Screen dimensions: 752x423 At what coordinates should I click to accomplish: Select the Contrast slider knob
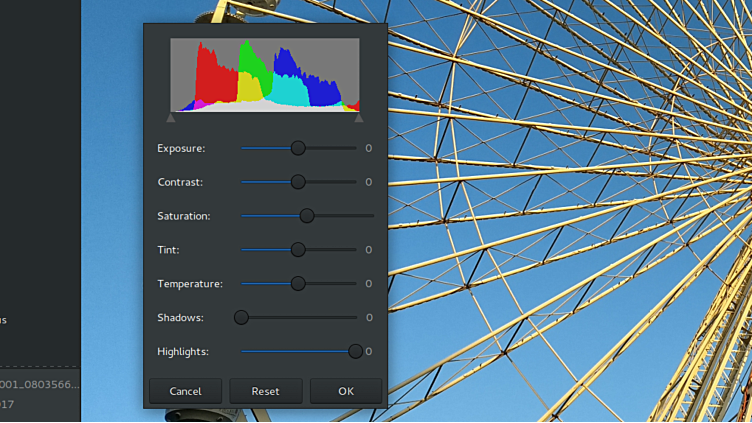pyautogui.click(x=298, y=182)
